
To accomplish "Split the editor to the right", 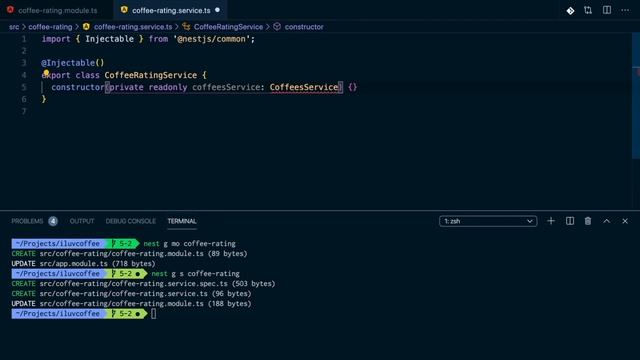I will [607, 10].
